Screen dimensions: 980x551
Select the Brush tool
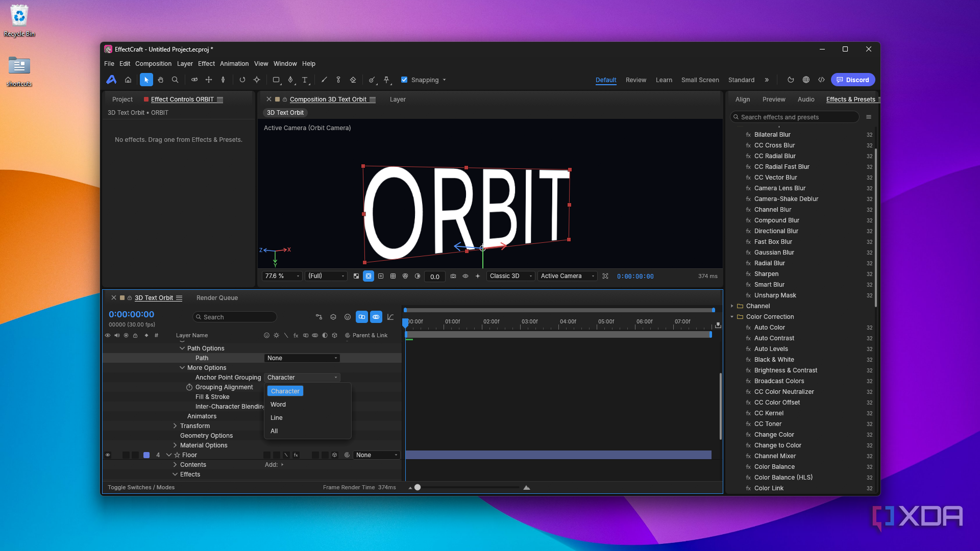click(x=324, y=80)
